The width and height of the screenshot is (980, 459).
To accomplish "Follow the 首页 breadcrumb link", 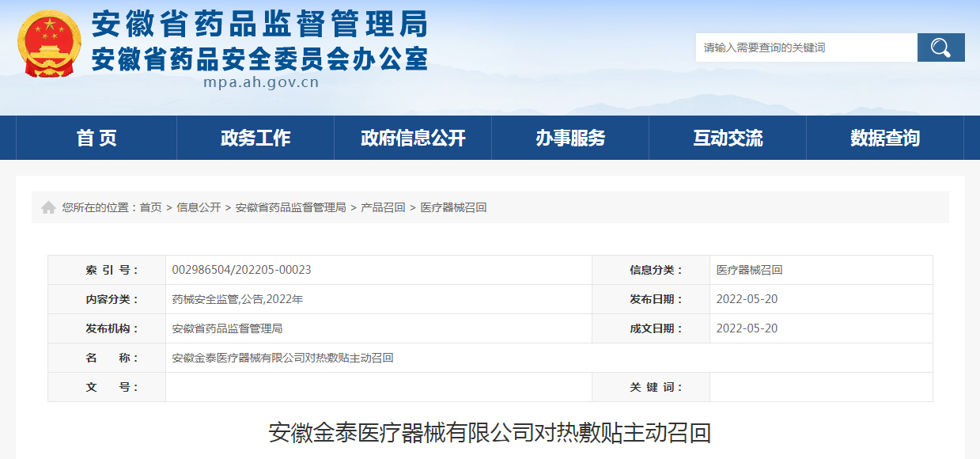I will [151, 207].
